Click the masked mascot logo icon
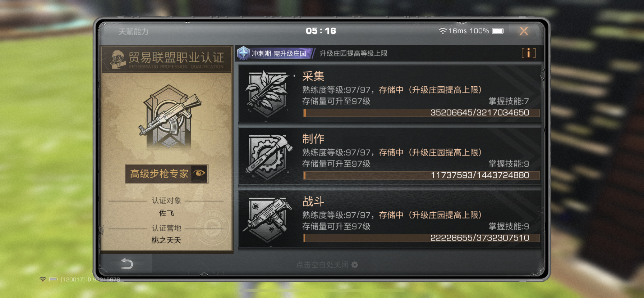The image size is (644, 298). pyautogui.click(x=117, y=59)
